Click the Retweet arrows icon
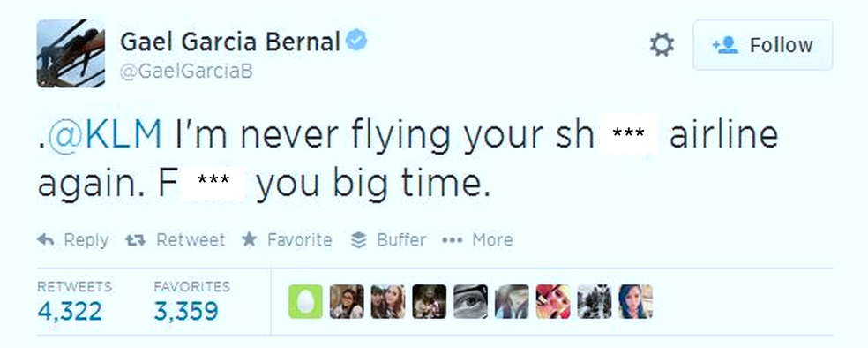Screen dimensions: 868x348 (136, 240)
